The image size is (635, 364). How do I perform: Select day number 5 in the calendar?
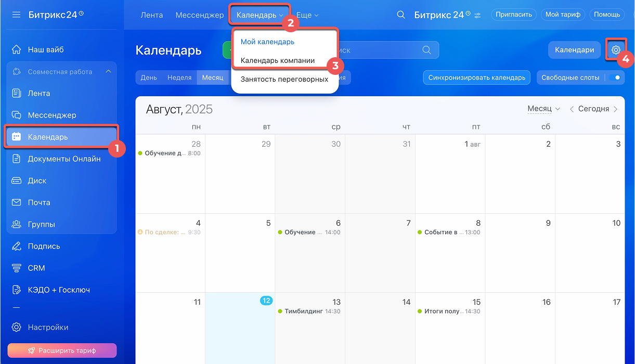pyautogui.click(x=268, y=223)
